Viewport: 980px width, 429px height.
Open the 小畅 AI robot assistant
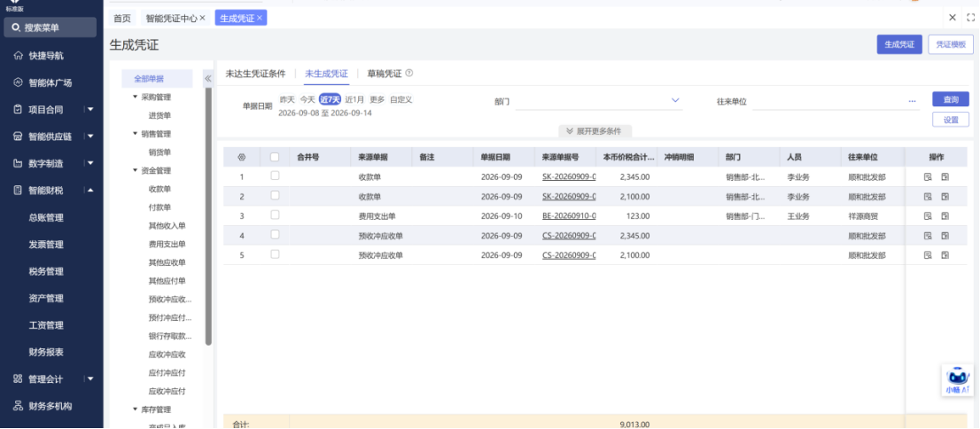coord(957,380)
